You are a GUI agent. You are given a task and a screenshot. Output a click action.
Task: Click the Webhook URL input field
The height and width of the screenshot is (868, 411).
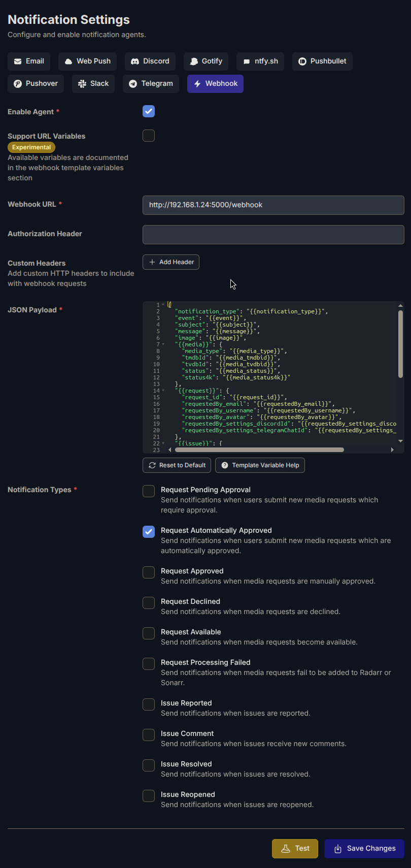click(273, 205)
